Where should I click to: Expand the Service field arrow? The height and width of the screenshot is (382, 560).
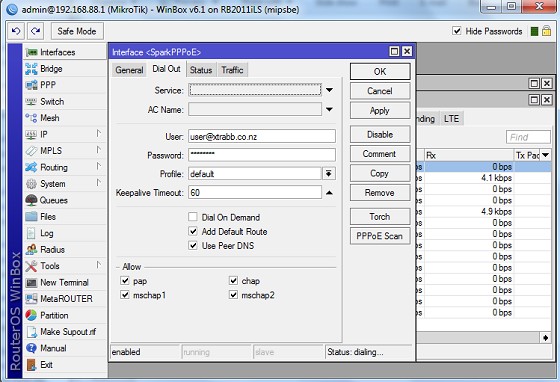pos(329,90)
